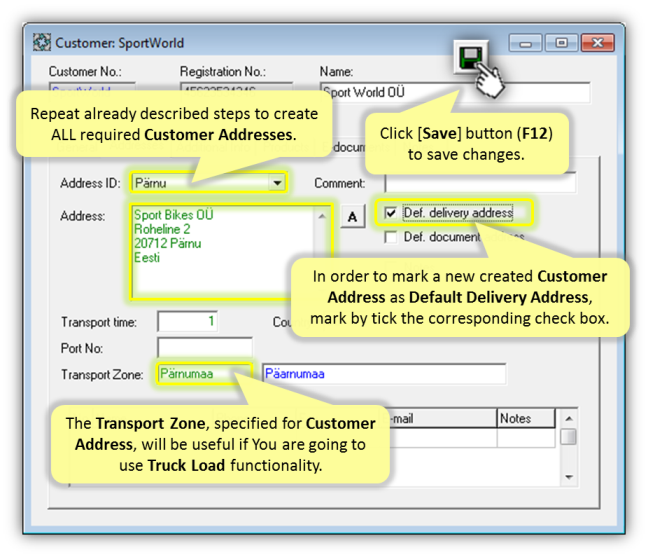Click the 'Sport Bikes OÜ' address line

(174, 214)
